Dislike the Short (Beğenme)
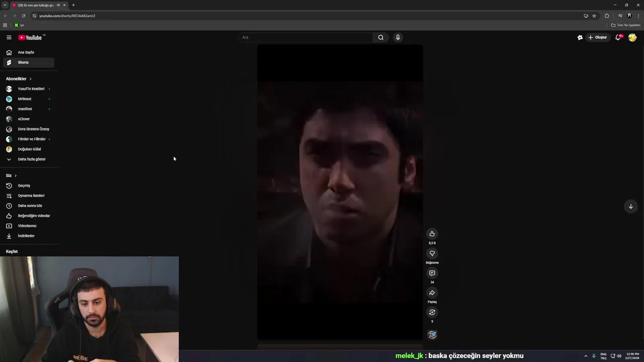 click(432, 253)
